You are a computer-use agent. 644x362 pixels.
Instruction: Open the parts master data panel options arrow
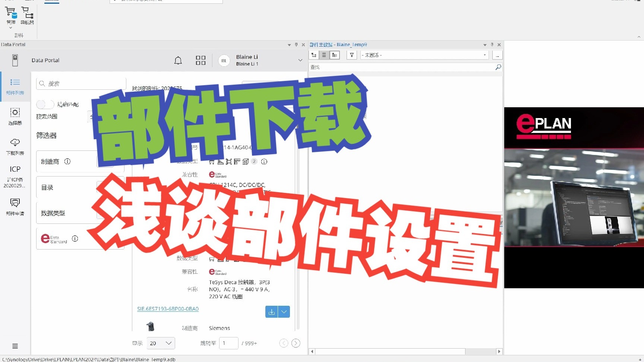485,45
